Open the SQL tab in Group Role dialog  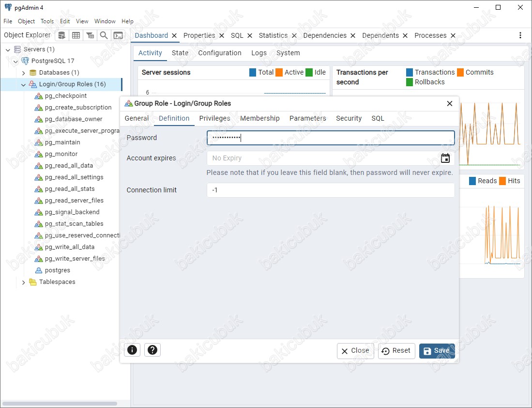378,118
